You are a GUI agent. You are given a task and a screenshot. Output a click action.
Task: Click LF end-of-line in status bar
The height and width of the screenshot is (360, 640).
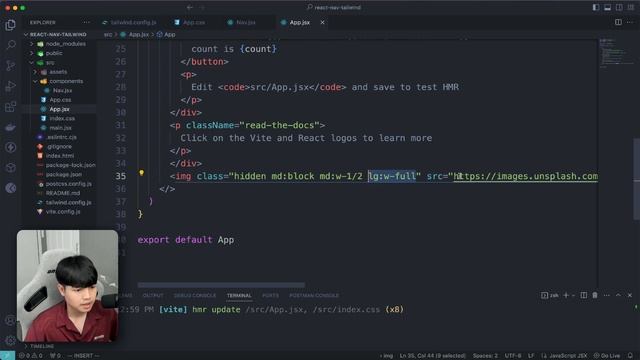pyautogui.click(x=531, y=356)
